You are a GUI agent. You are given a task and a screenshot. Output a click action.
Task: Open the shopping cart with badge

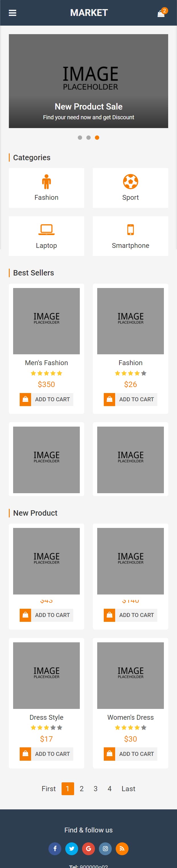point(162,13)
